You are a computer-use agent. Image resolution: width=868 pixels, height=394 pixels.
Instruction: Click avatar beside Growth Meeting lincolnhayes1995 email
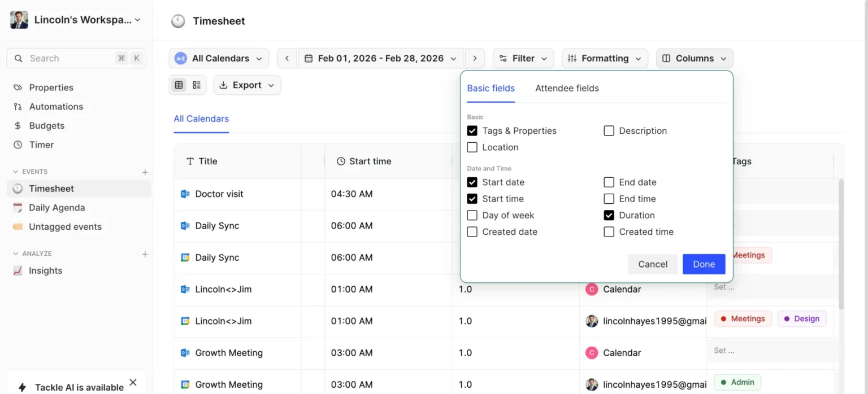tap(592, 384)
